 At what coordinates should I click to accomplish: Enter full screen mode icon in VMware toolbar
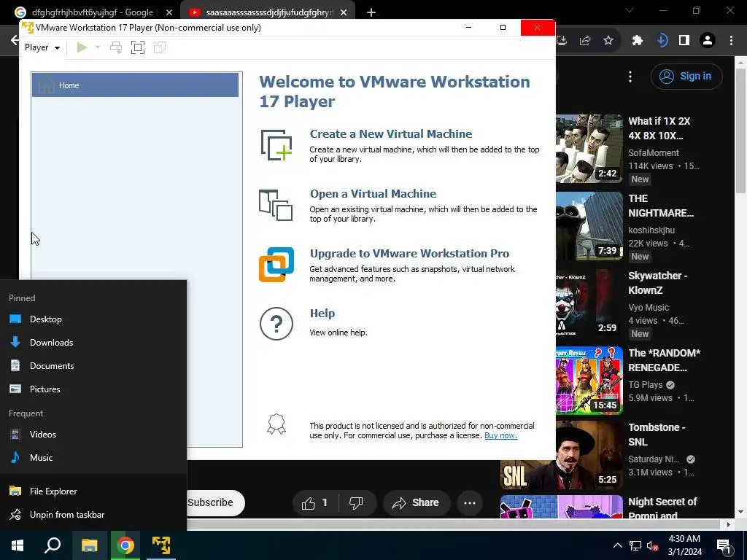click(138, 47)
